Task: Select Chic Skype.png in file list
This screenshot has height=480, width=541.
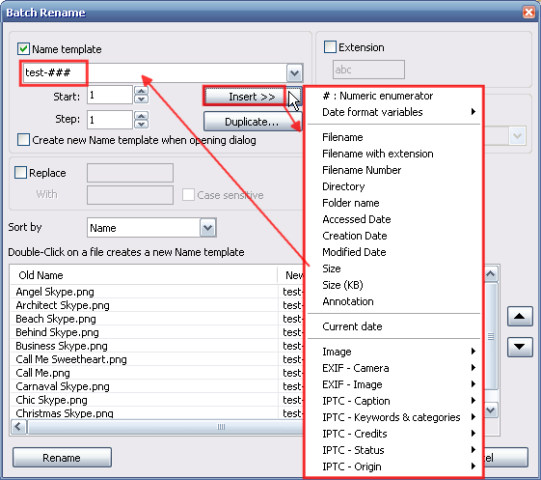Action: [x=51, y=400]
